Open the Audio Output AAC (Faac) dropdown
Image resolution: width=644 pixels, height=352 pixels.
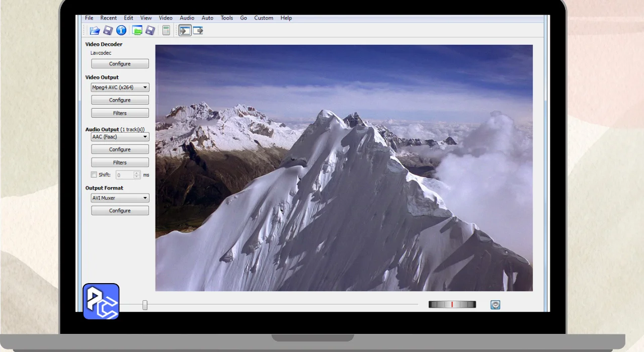pos(120,137)
